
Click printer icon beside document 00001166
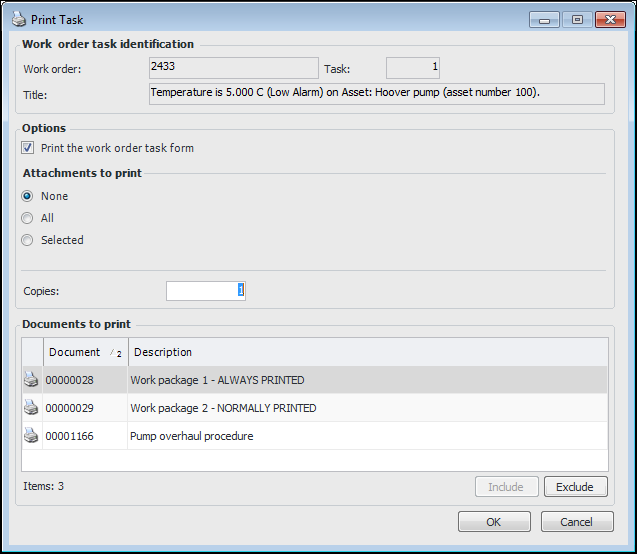pyautogui.click(x=31, y=435)
